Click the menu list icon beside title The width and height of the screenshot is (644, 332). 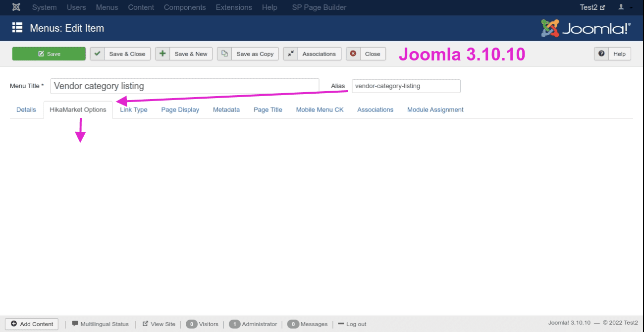click(x=17, y=28)
